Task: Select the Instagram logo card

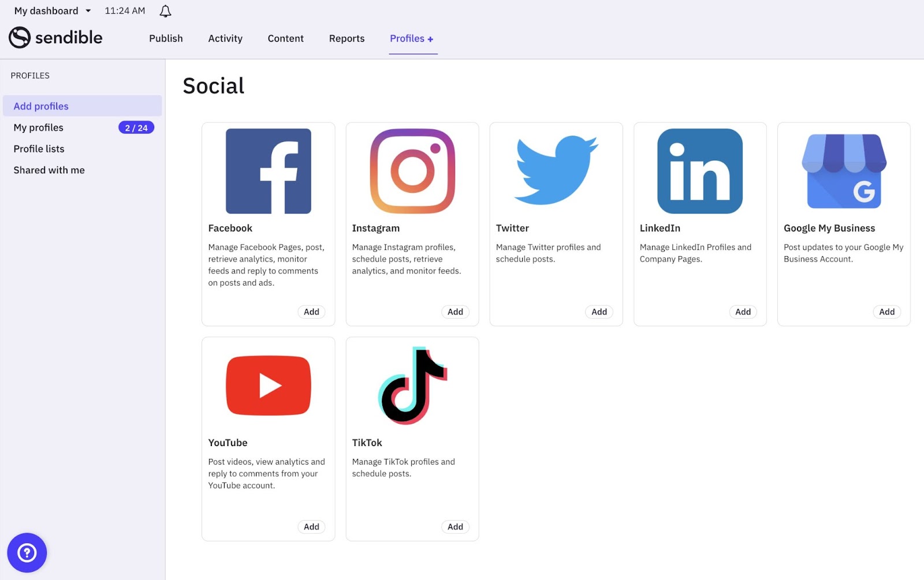Action: pyautogui.click(x=412, y=171)
